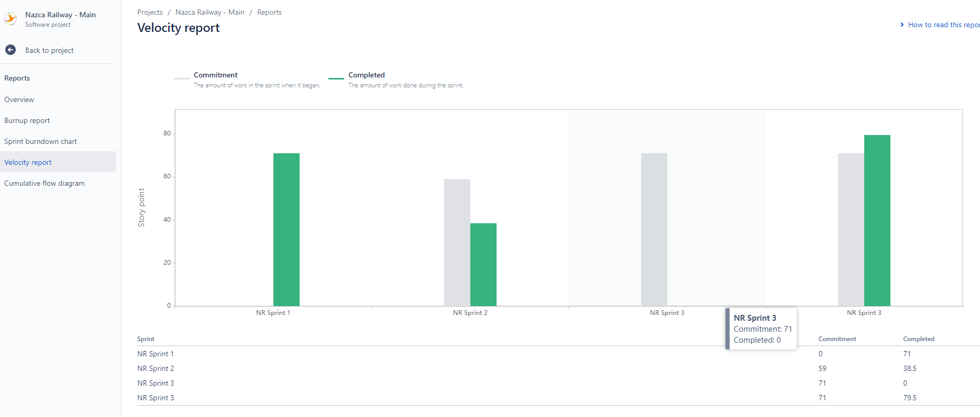The height and width of the screenshot is (417, 980).
Task: Click the gray Commitment legend swatch
Action: pos(182,78)
